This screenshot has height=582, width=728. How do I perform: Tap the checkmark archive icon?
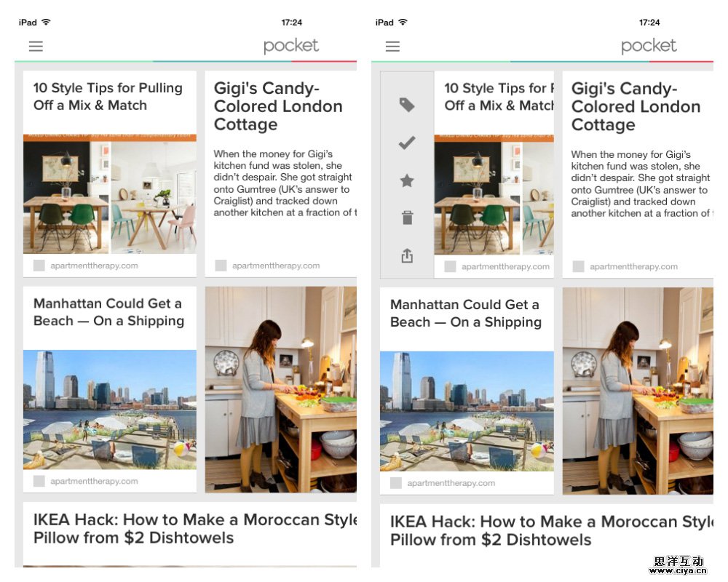(407, 143)
